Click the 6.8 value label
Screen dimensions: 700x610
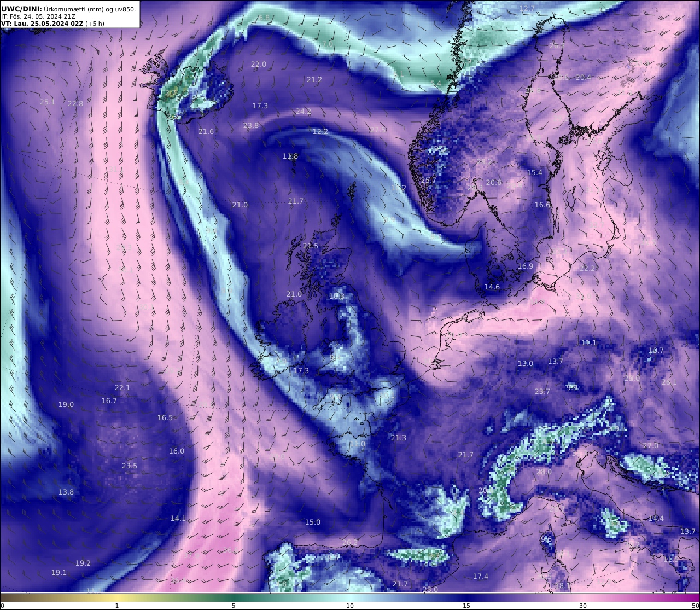pos(265,18)
